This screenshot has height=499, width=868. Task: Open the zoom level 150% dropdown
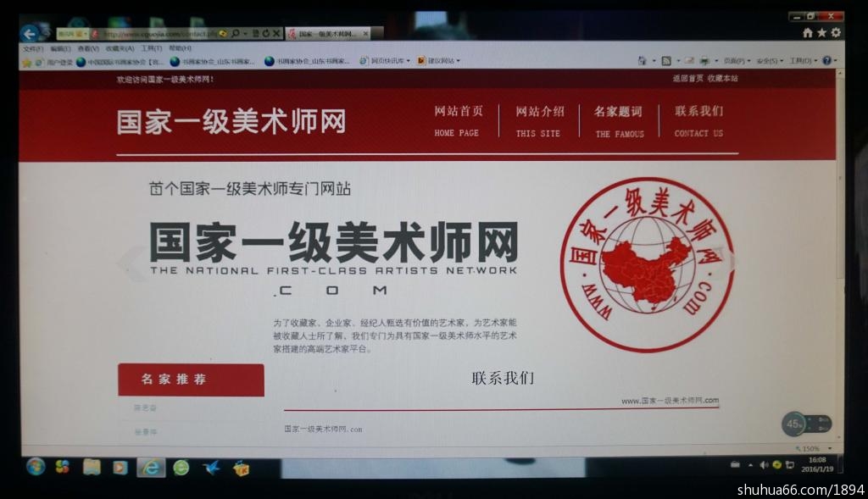(x=810, y=449)
